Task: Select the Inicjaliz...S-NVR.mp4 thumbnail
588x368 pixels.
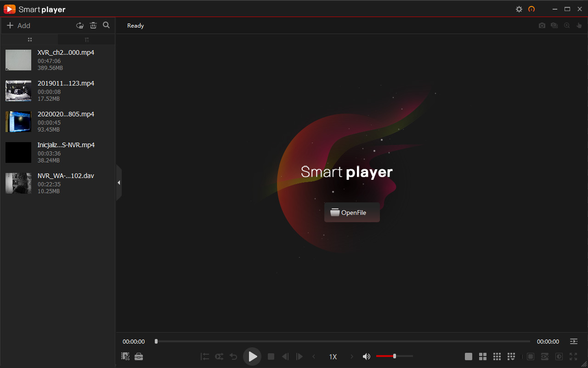Action: (x=18, y=152)
